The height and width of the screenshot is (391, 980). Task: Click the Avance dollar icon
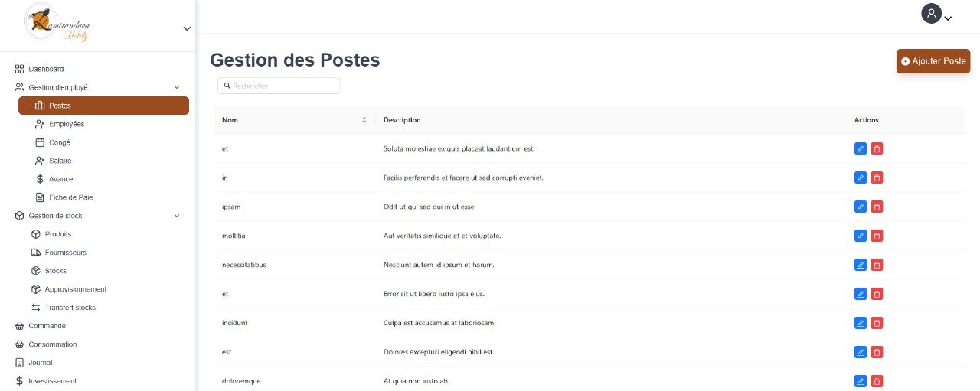tap(40, 179)
